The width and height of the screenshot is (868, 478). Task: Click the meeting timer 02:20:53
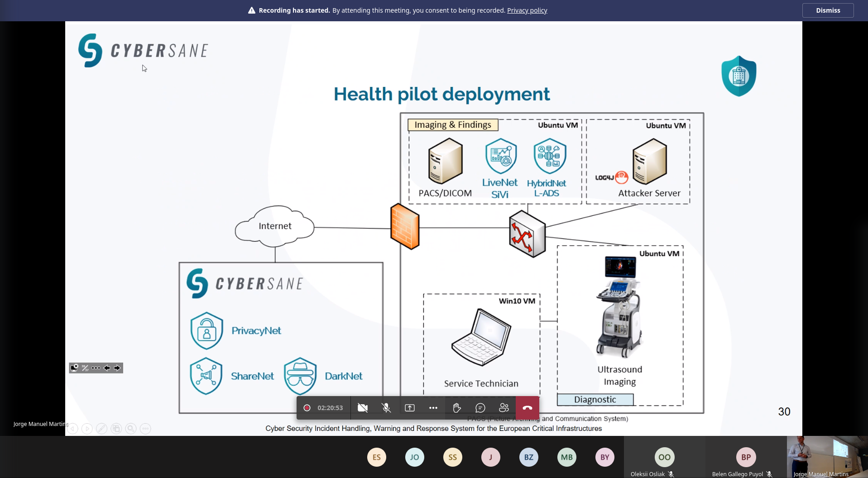coord(330,408)
